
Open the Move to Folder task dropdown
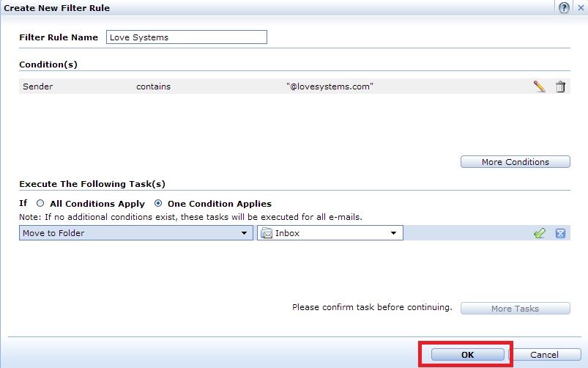tap(135, 233)
